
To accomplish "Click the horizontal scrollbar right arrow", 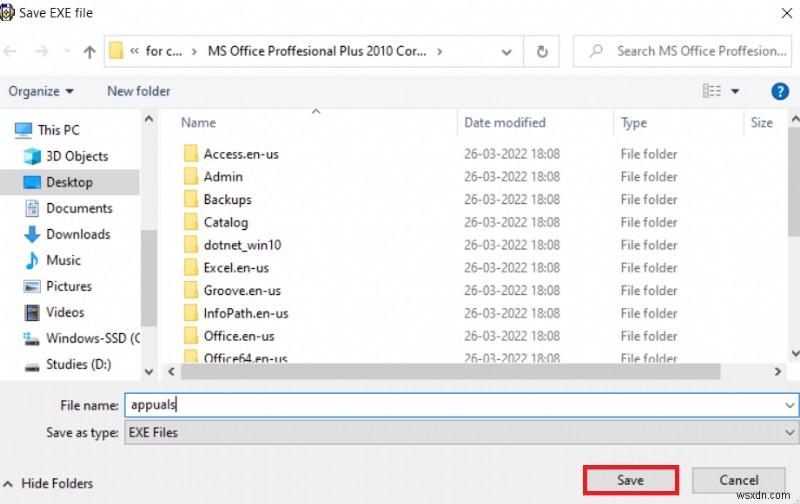I will point(778,371).
